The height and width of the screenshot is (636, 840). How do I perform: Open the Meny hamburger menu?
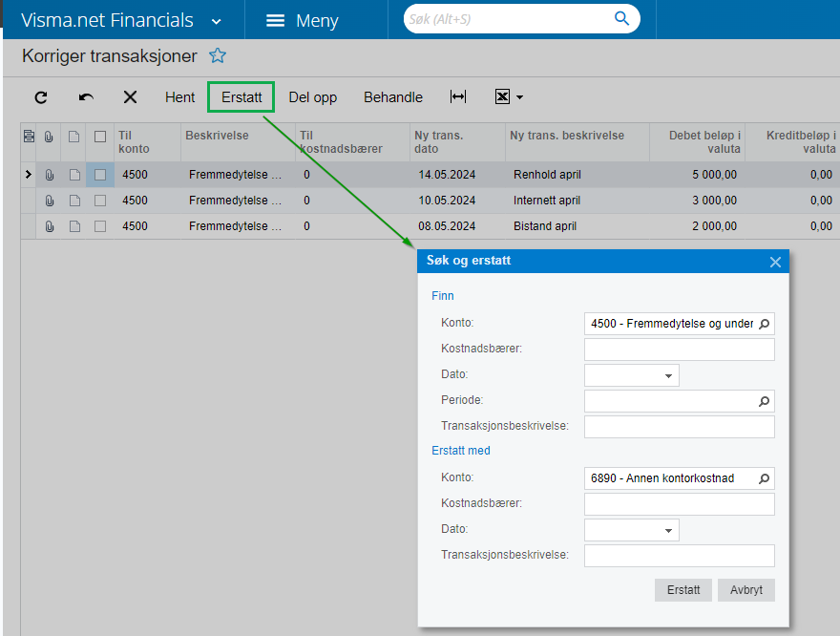pyautogui.click(x=303, y=20)
